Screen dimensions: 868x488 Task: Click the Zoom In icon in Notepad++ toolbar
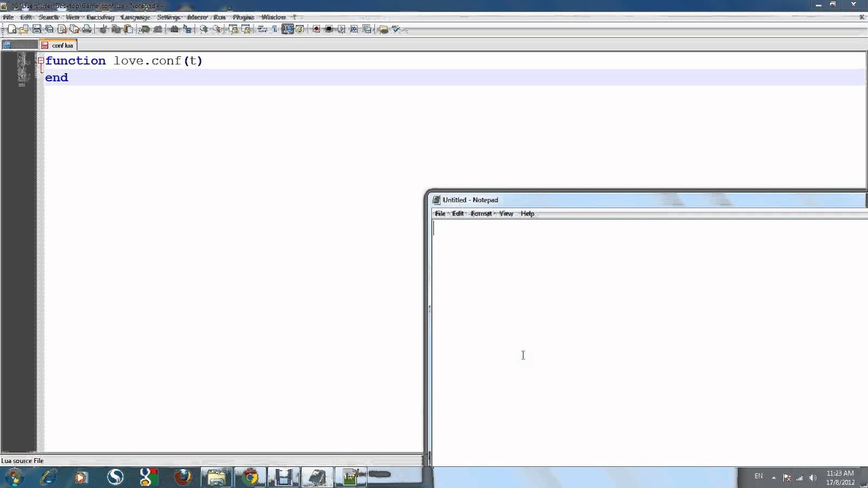[203, 29]
